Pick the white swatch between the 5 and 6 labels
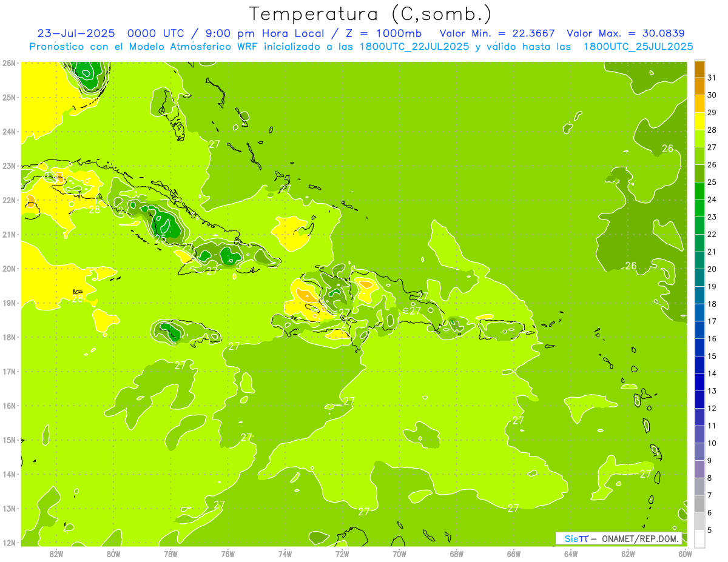The width and height of the screenshot is (728, 562). pyautogui.click(x=699, y=521)
